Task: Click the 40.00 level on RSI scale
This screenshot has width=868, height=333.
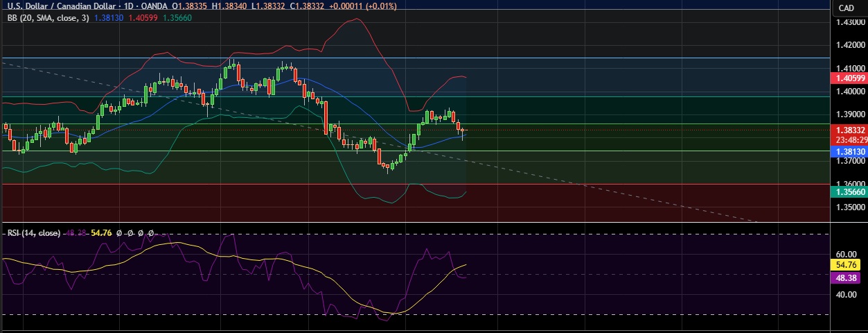Action: (x=845, y=294)
